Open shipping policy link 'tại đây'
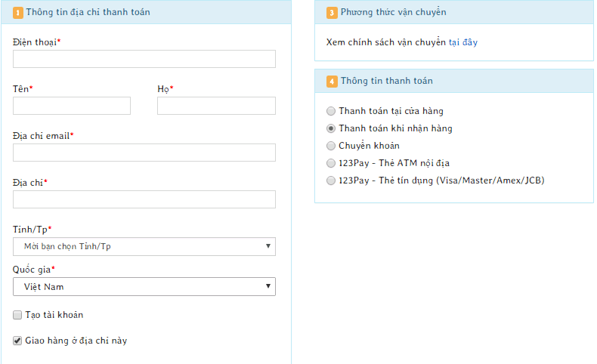 click(x=462, y=42)
